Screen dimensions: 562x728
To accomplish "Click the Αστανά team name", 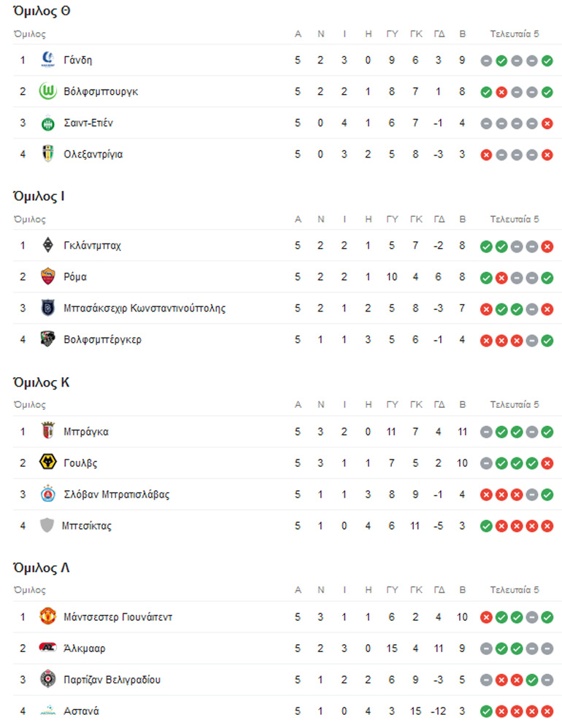I will click(x=81, y=710).
